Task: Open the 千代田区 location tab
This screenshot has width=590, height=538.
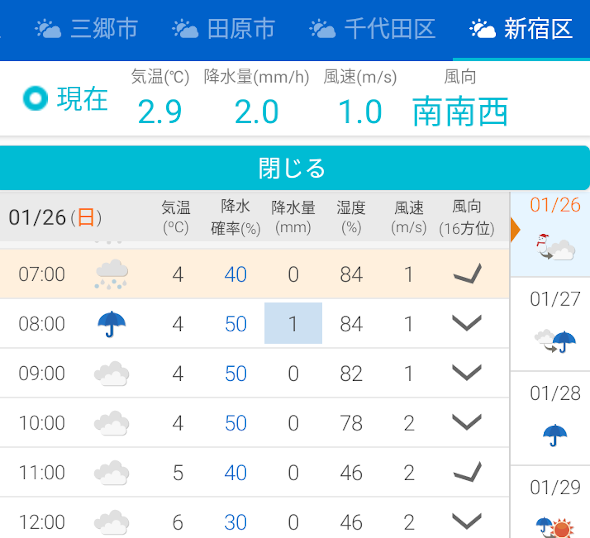Action: point(372,29)
